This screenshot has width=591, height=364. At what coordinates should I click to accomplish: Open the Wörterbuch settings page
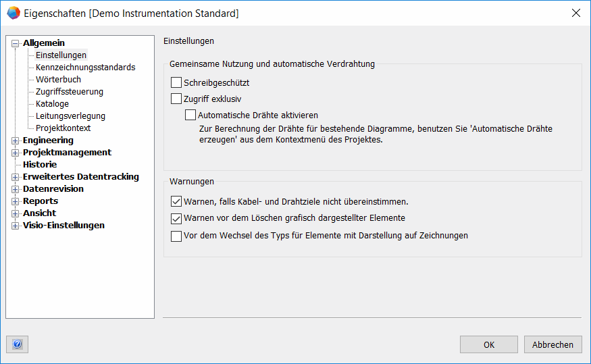[58, 80]
